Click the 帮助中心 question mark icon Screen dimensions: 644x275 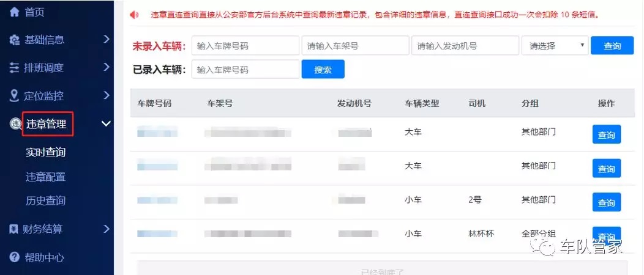[15, 257]
